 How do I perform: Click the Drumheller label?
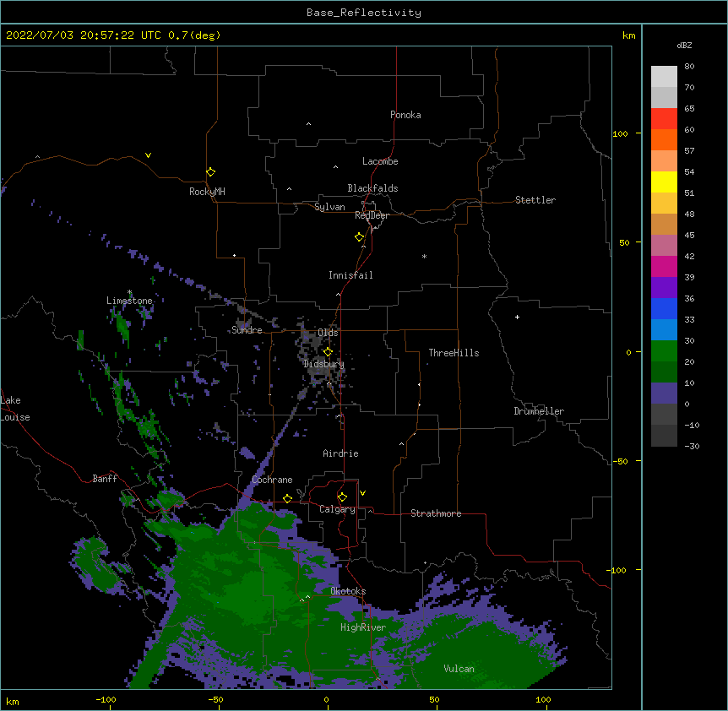coord(539,411)
